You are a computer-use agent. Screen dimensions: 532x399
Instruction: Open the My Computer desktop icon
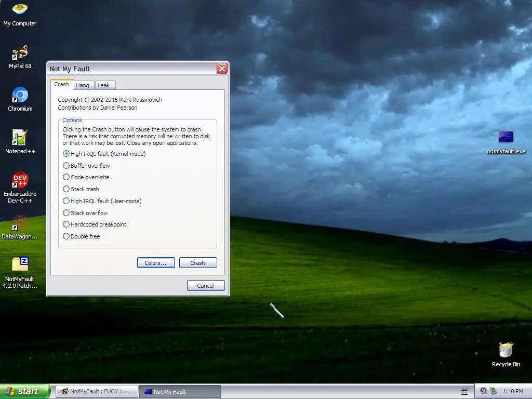point(20,14)
